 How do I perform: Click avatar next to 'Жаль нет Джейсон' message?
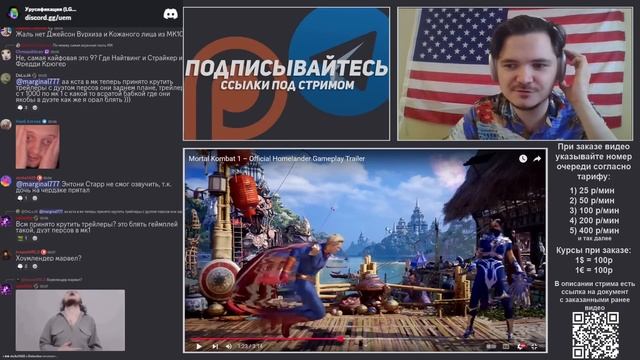[x=6, y=32]
